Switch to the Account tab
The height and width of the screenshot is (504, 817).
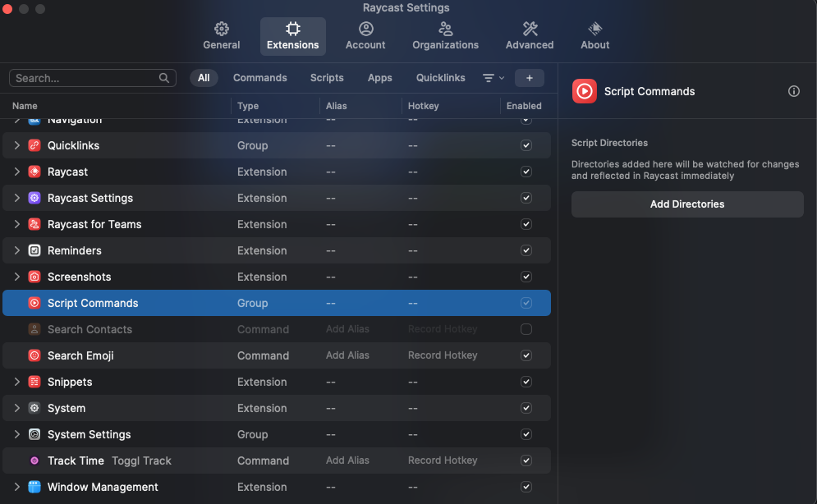365,36
